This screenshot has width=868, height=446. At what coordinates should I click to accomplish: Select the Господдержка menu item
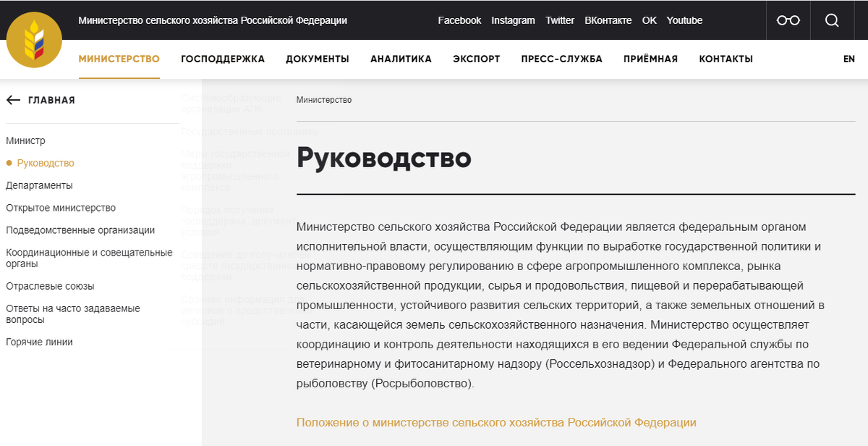223,59
